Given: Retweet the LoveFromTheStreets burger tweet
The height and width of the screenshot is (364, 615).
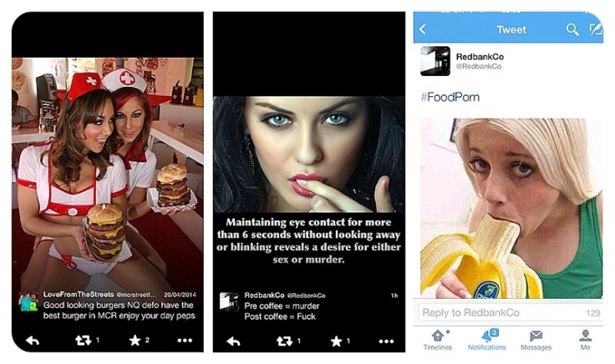Looking at the screenshot, I should pyautogui.click(x=84, y=340).
